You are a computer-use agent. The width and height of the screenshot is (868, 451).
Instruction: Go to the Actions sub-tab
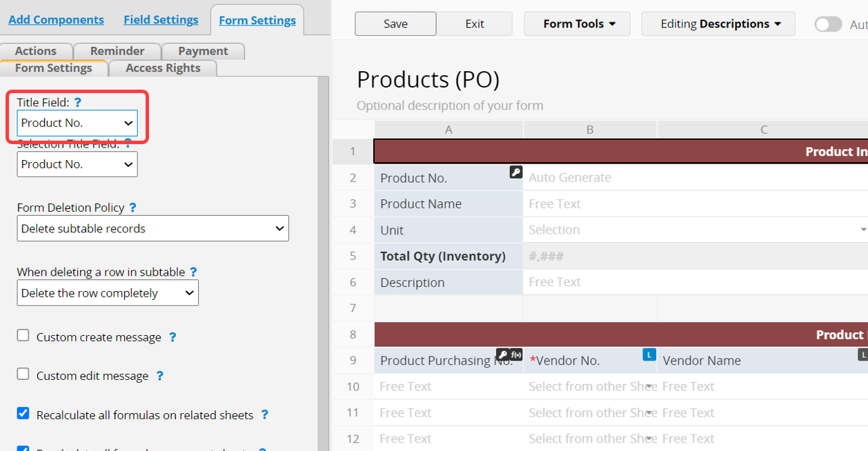36,51
